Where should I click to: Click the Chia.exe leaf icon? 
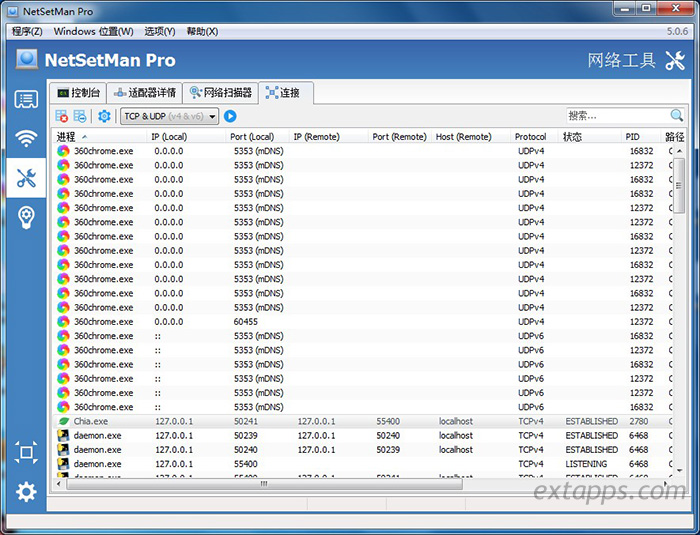64,421
